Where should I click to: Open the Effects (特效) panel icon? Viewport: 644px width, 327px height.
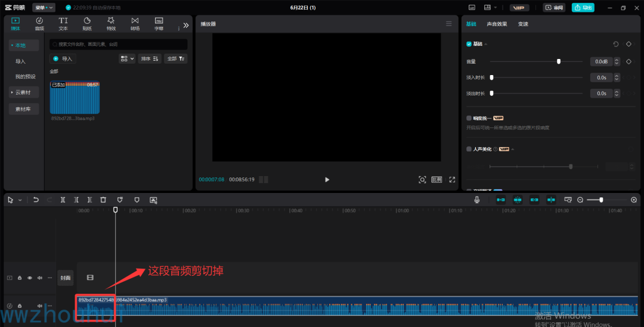pos(111,24)
